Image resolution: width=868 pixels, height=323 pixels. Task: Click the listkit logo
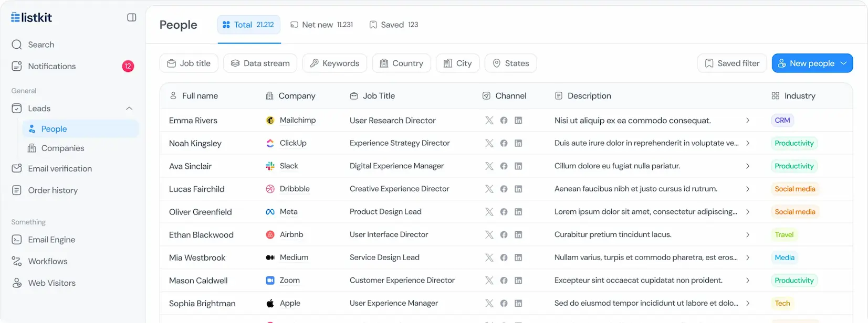[x=32, y=17]
